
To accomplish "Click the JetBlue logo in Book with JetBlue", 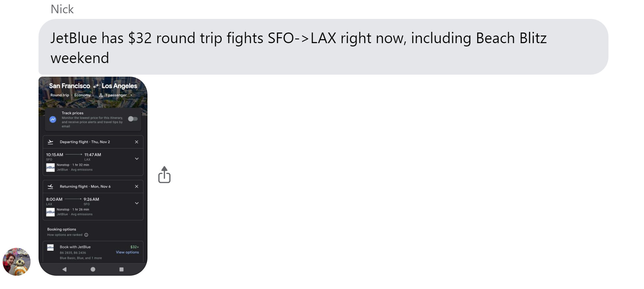I will tap(50, 248).
